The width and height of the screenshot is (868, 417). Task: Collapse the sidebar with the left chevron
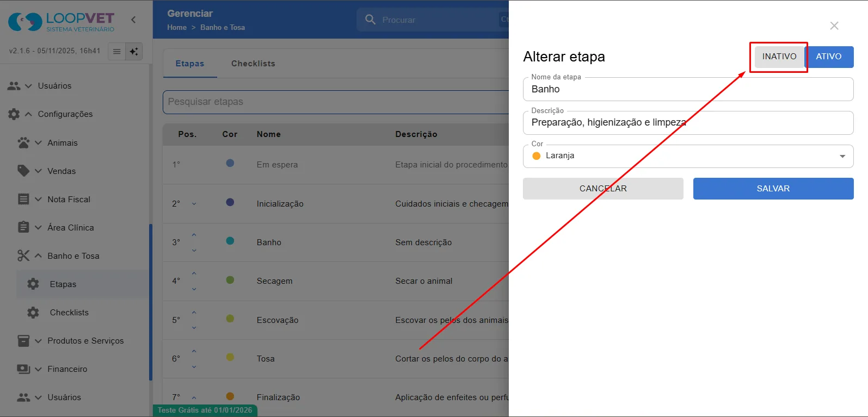[133, 20]
